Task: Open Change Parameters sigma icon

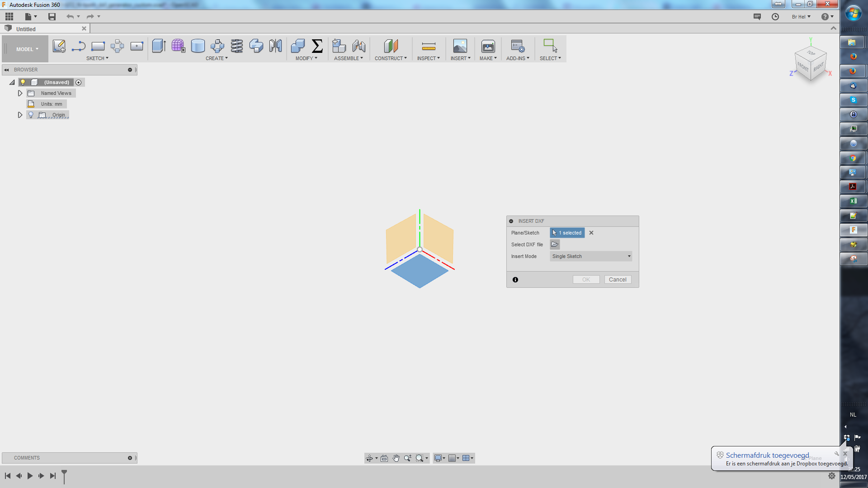Action: point(317,46)
